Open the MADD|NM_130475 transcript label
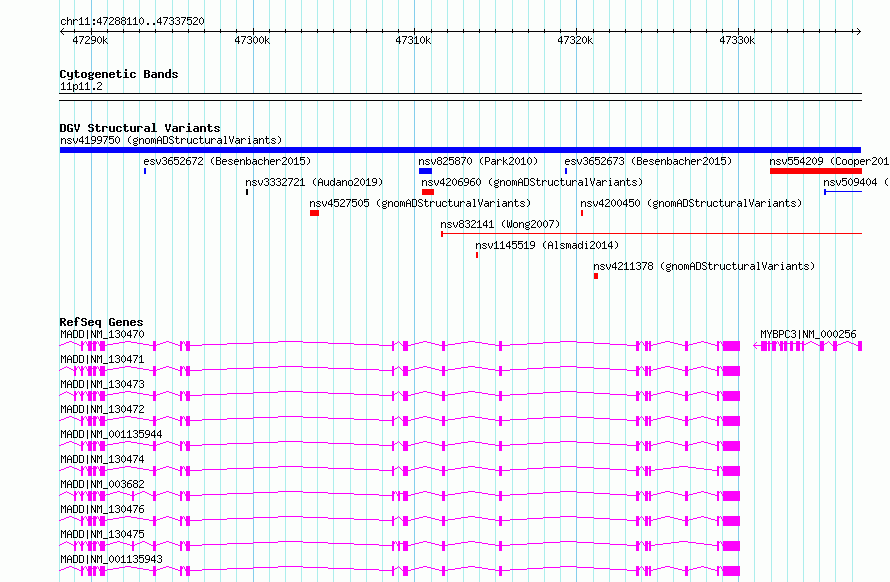This screenshot has width=890, height=582. 102,534
